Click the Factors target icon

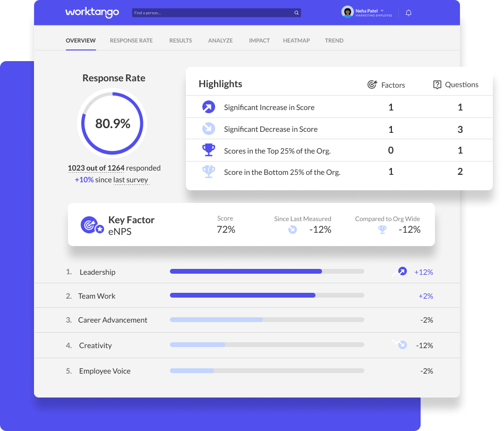pos(372,84)
